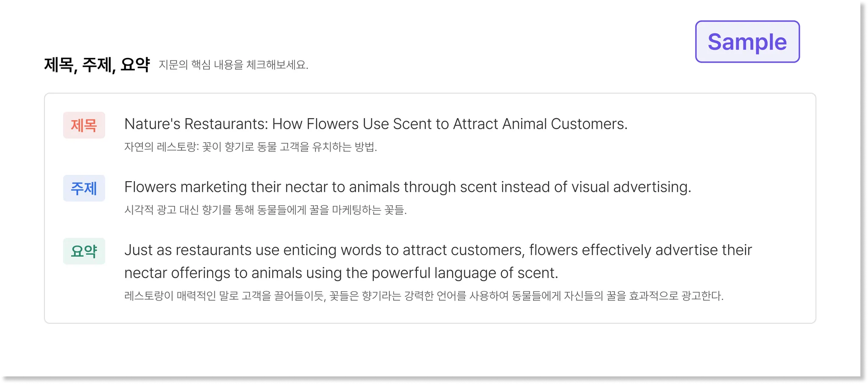Click the Nature's Restaurants English title text
The height and width of the screenshot is (384, 868).
click(x=376, y=124)
